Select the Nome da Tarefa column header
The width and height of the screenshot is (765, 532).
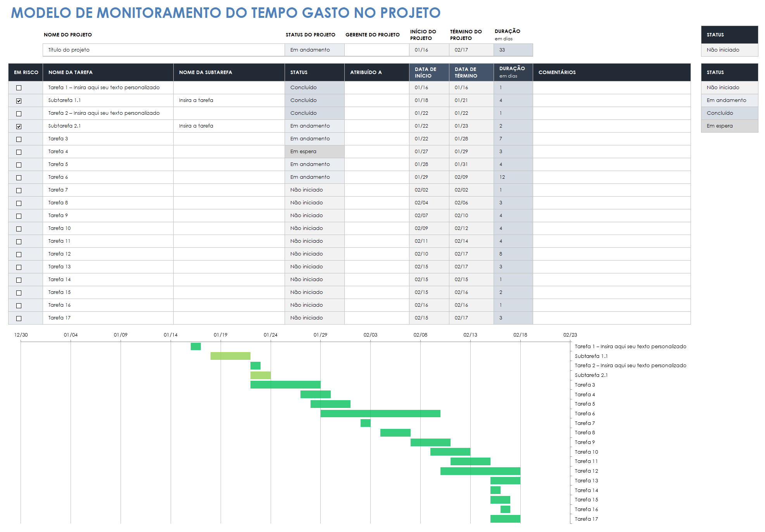click(108, 72)
